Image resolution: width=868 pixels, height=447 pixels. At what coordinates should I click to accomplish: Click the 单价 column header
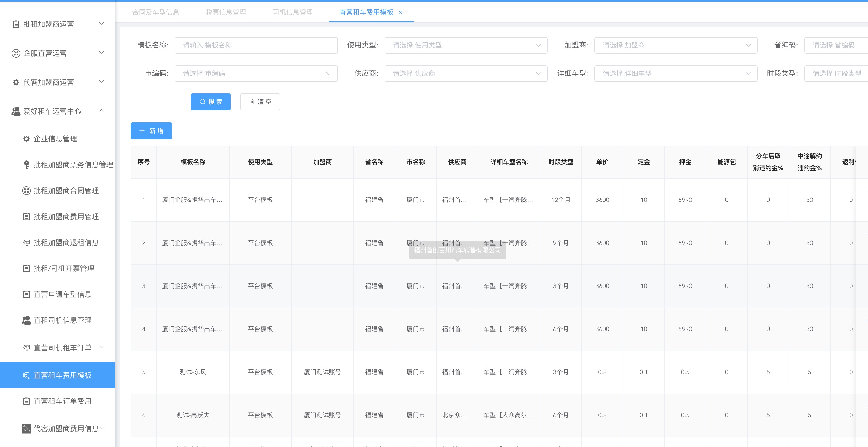tap(602, 162)
